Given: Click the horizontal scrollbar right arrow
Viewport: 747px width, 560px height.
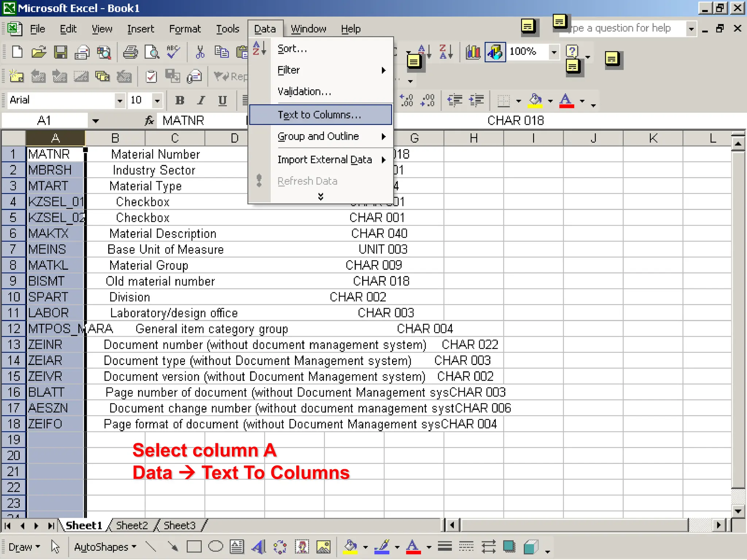Looking at the screenshot, I should pyautogui.click(x=719, y=525).
